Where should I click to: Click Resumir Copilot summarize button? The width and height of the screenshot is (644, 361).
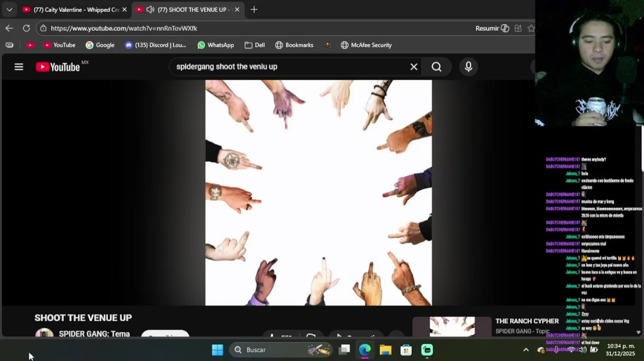click(492, 28)
